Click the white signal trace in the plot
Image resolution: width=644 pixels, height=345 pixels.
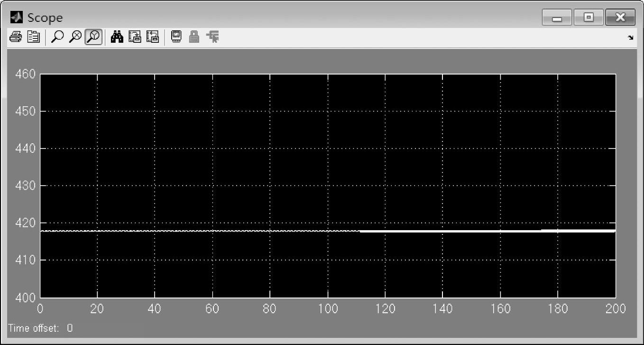coord(328,231)
